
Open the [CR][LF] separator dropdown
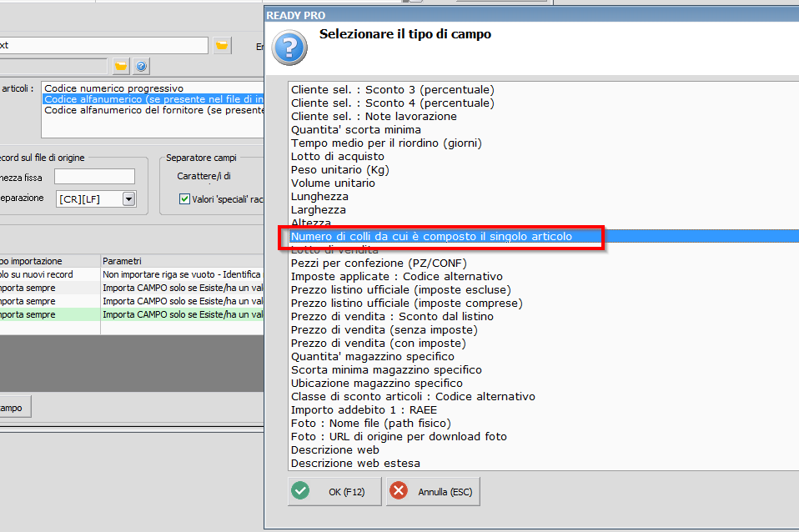129,198
